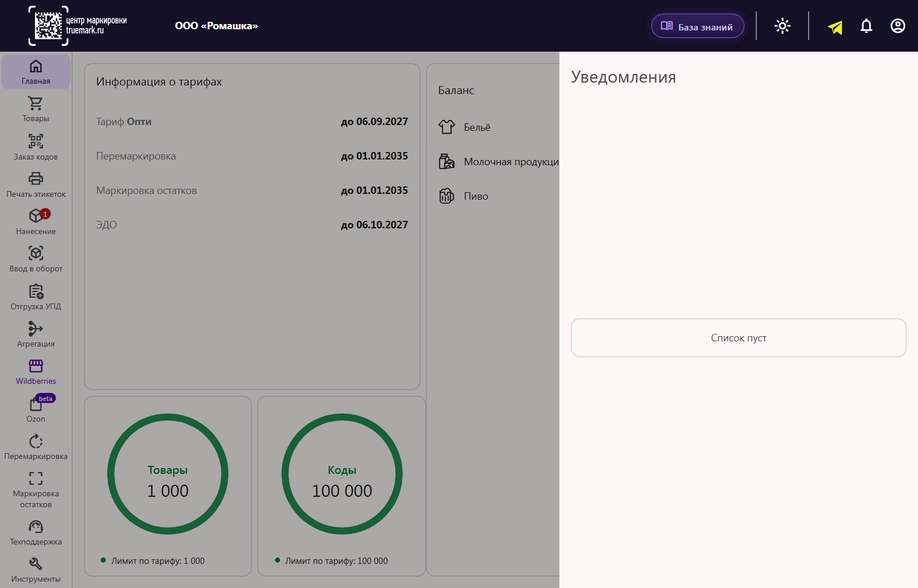The width and height of the screenshot is (918, 588).
Task: Open Отгрузка УПД section
Action: coord(36,297)
